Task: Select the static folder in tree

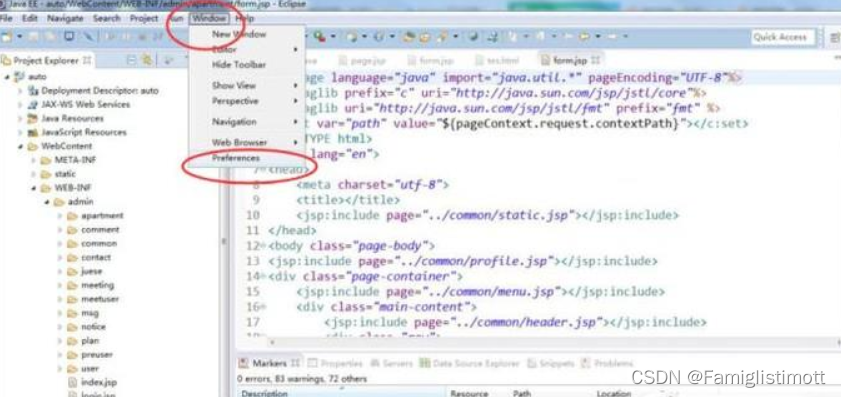Action: pos(65,174)
